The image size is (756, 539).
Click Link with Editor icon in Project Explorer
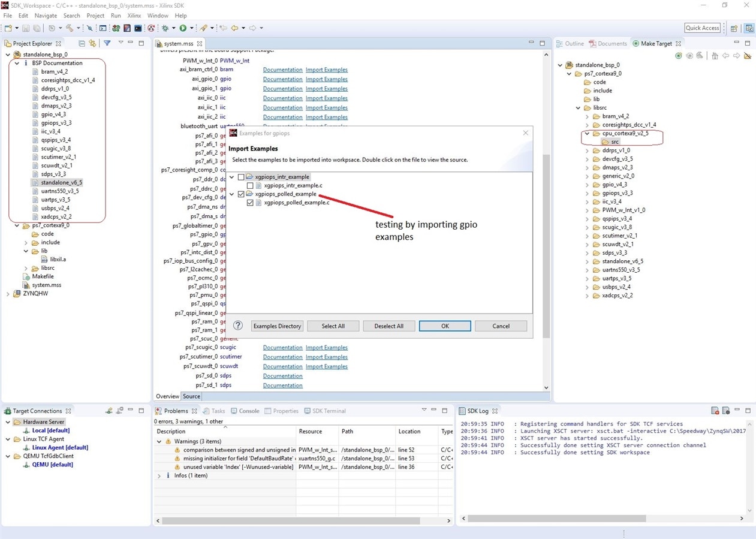[x=92, y=43]
